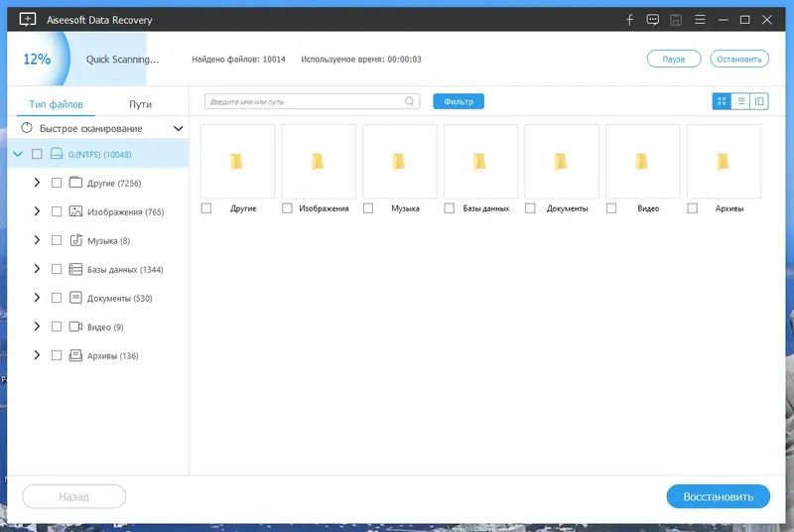Screen dimensions: 794x532
Task: Open the Видео folder thumbnail
Action: pyautogui.click(x=642, y=162)
